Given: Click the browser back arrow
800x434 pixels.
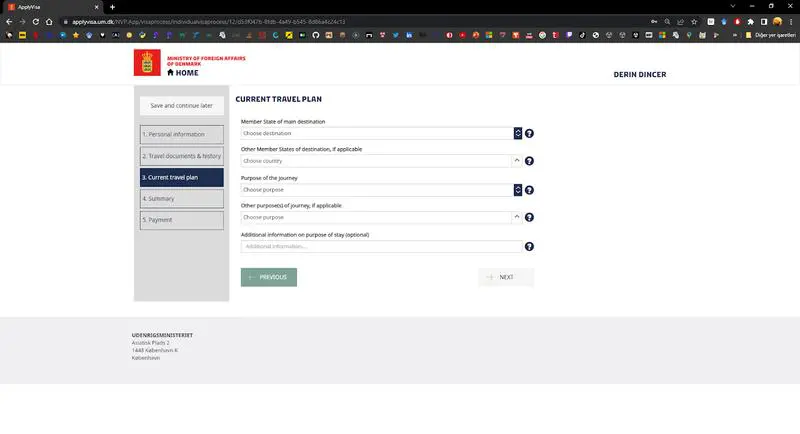Looking at the screenshot, I should [x=9, y=22].
